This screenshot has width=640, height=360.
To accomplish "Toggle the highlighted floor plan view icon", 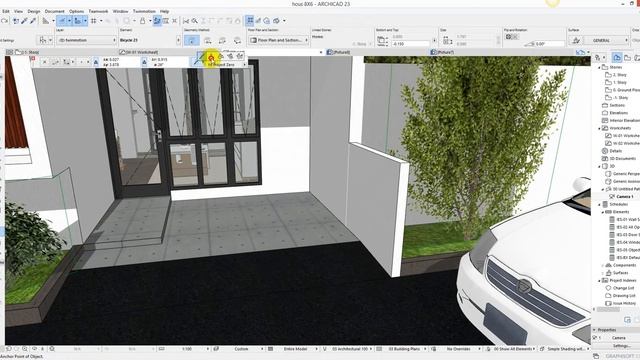I will coord(249,20).
